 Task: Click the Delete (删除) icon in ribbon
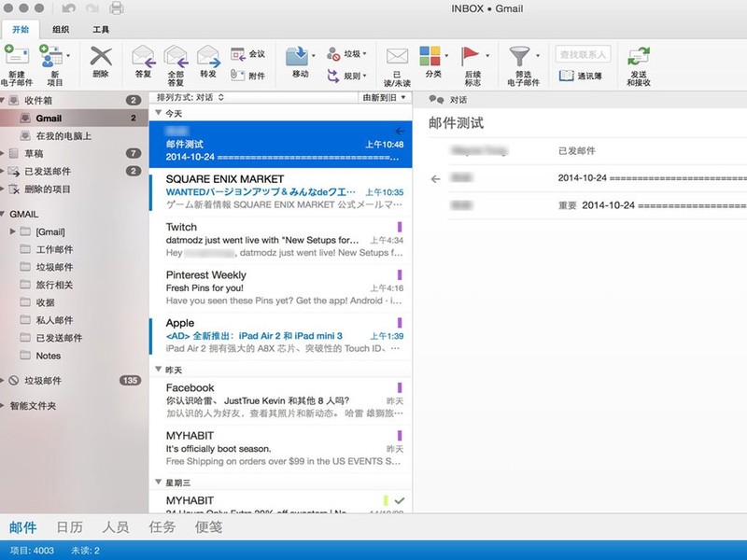101,57
